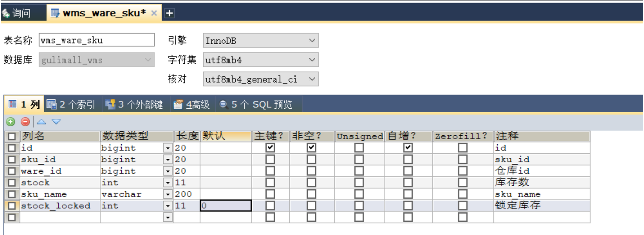Image resolution: width=644 pixels, height=235 pixels.
Task: Open the 3 个外部键 foreign keys tab
Action: point(134,104)
